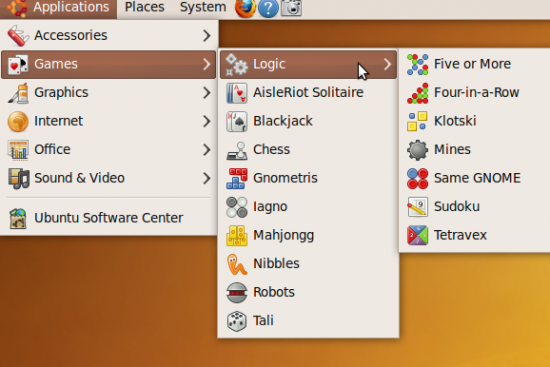Screen dimensions: 550x367
Task: Start Nibbles by its label
Action: click(x=276, y=264)
